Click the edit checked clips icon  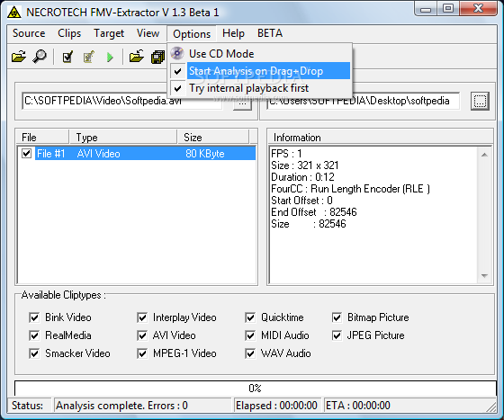(x=88, y=58)
